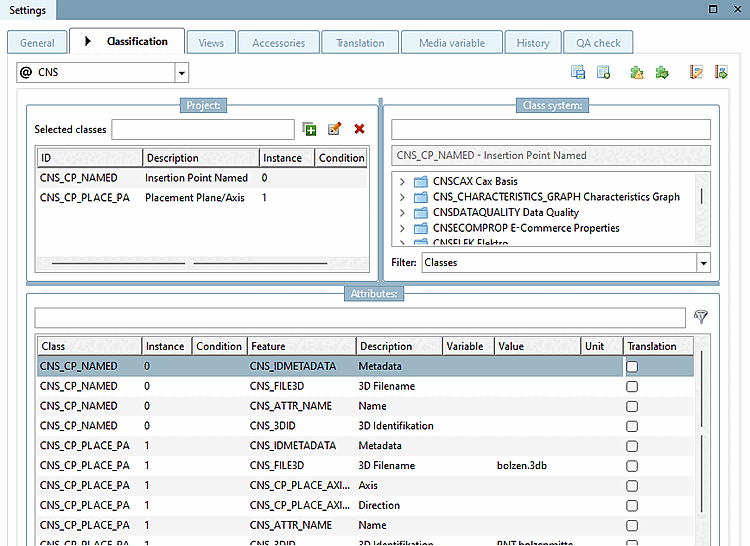Screen dimensions: 750x546
Task: Switch to the Translation tab
Action: (x=360, y=43)
